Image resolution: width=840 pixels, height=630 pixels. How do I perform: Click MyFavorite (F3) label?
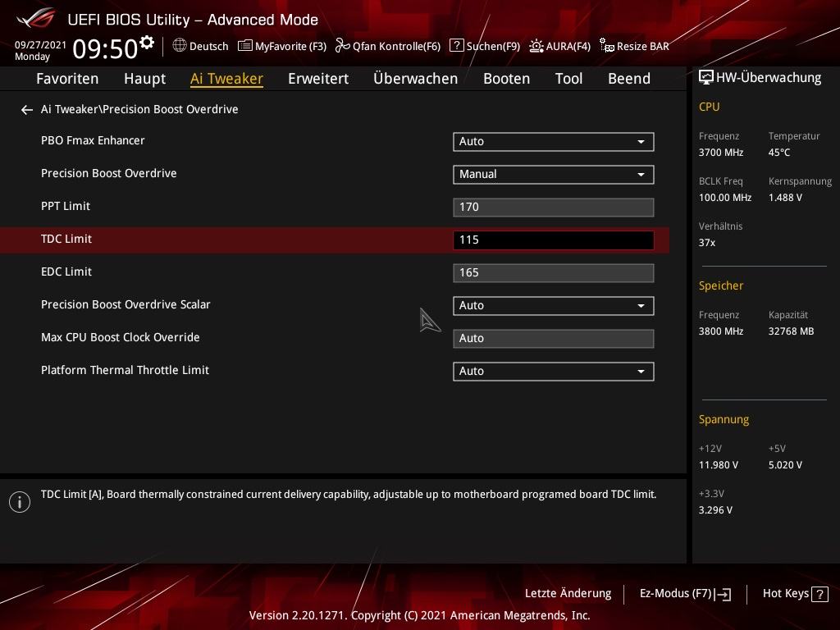pyautogui.click(x=290, y=46)
